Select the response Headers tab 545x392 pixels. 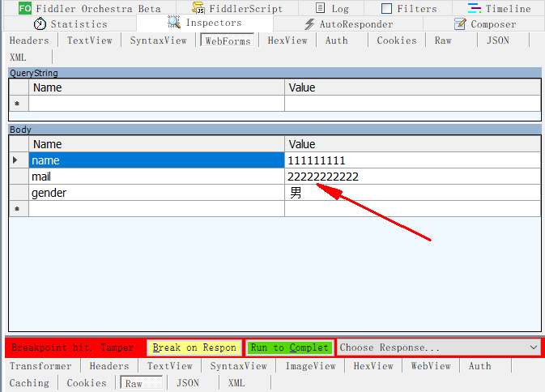(x=109, y=366)
